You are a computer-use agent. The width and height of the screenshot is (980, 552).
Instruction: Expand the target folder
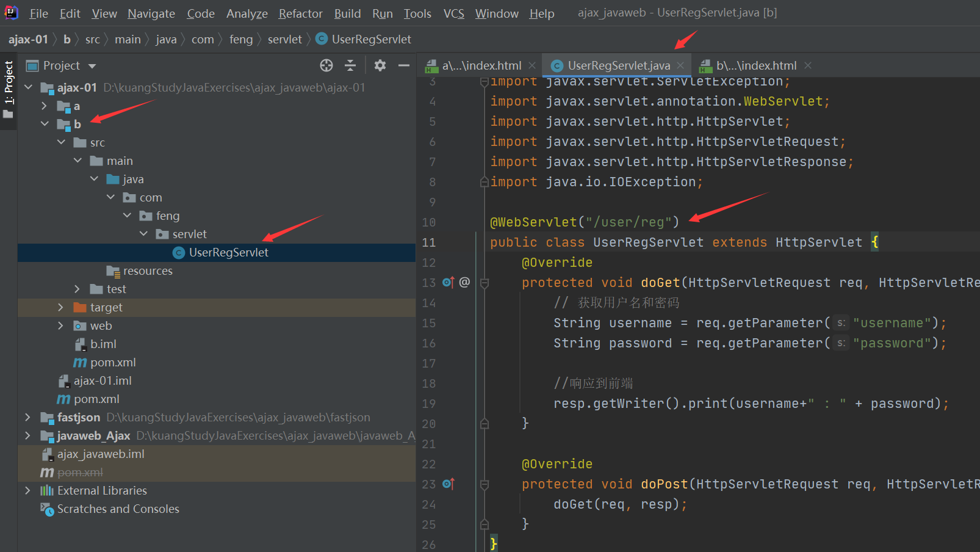60,307
